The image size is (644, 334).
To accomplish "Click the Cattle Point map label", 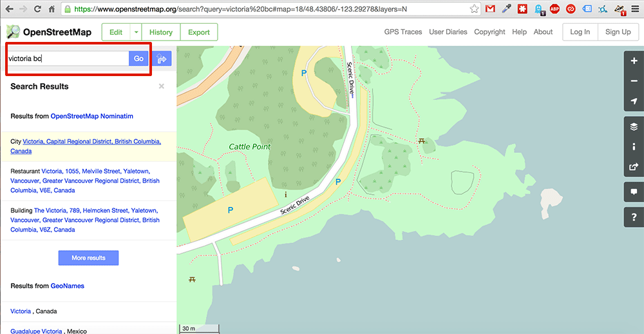I will coord(250,146).
